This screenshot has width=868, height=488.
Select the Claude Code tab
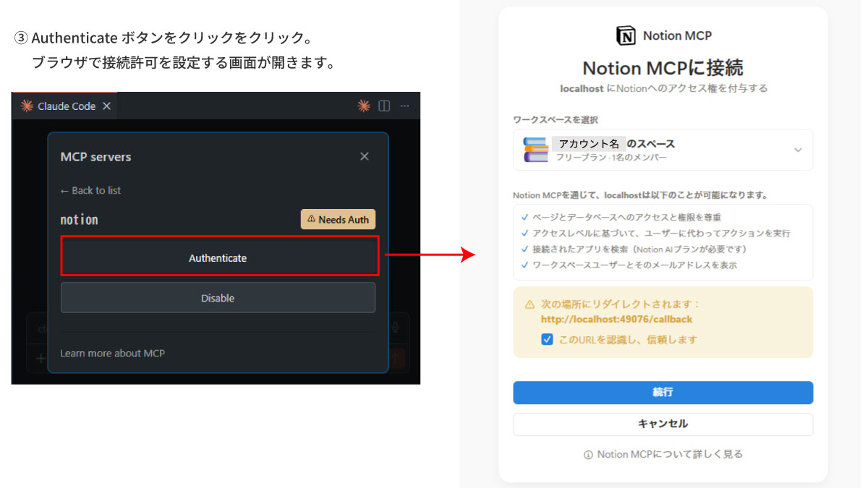click(66, 106)
